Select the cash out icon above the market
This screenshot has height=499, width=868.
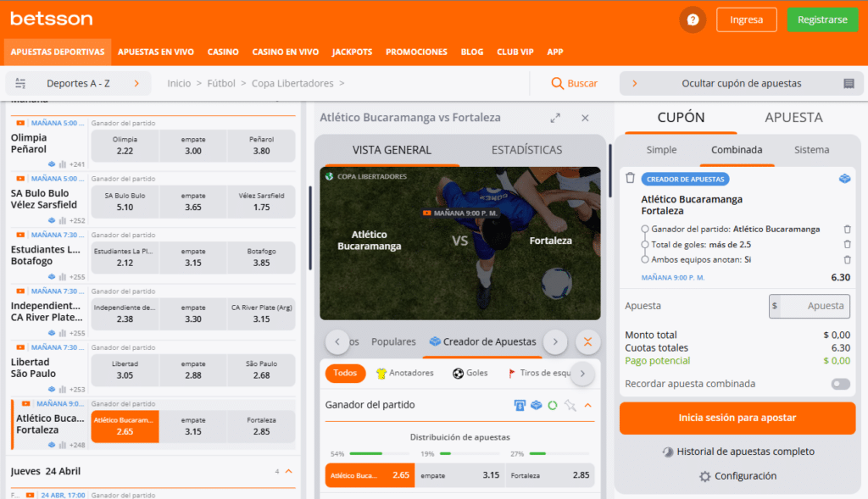click(520, 405)
